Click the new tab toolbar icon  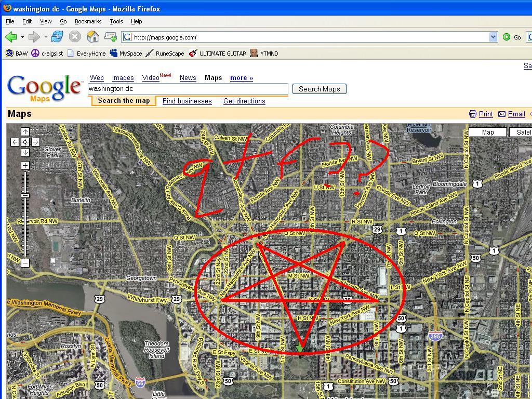tap(111, 37)
